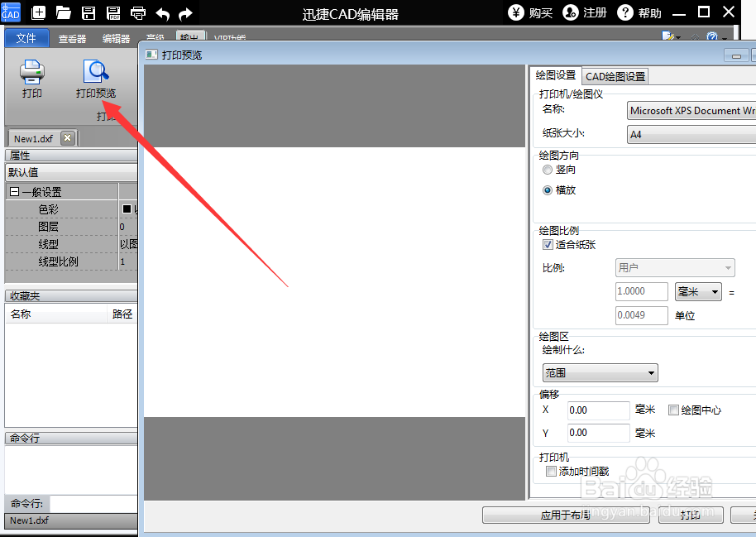
Task: Click the 路径 column header in 收藏夹
Action: pyautogui.click(x=122, y=314)
